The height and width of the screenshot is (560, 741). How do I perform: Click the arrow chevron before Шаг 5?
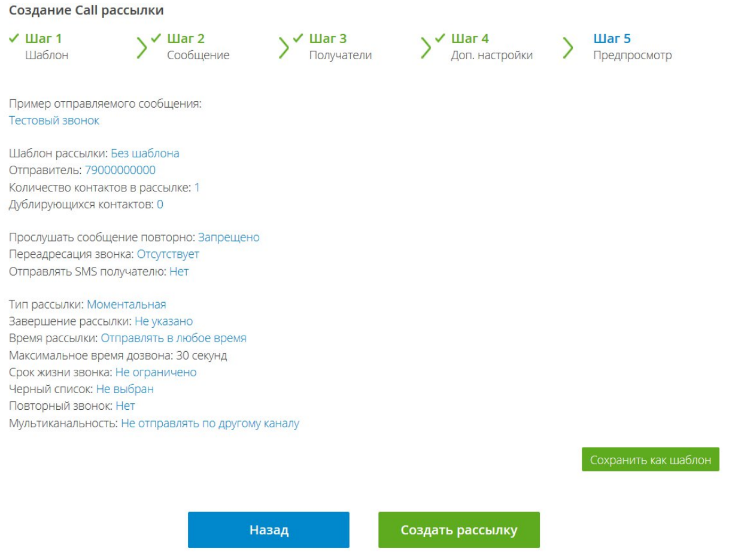point(567,47)
